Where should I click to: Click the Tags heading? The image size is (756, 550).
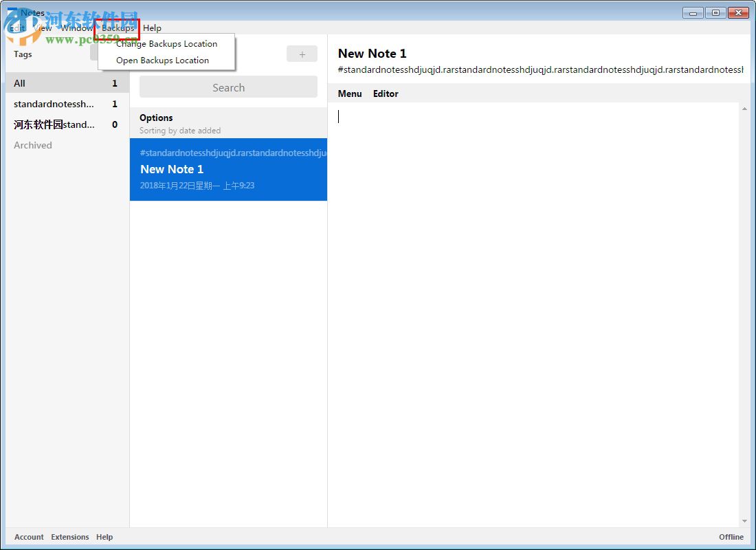pyautogui.click(x=23, y=54)
